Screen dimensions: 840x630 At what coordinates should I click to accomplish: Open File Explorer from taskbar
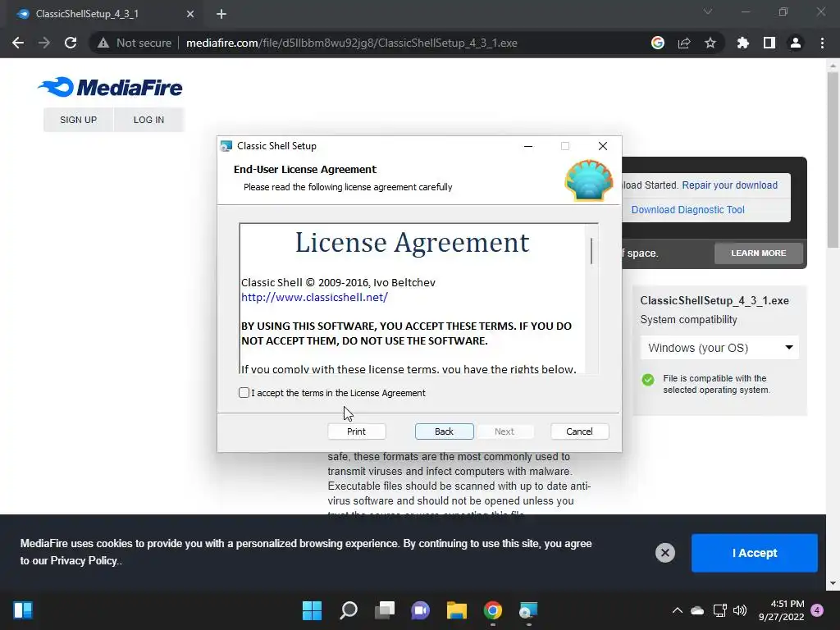click(457, 610)
